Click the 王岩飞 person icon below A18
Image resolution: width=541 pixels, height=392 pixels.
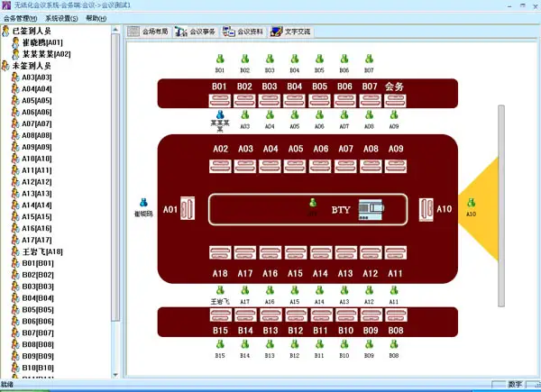(x=220, y=290)
